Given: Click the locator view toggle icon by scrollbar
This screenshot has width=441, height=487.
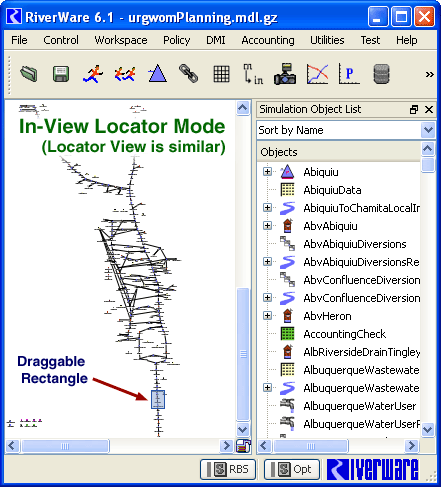Looking at the screenshot, I should point(244,446).
